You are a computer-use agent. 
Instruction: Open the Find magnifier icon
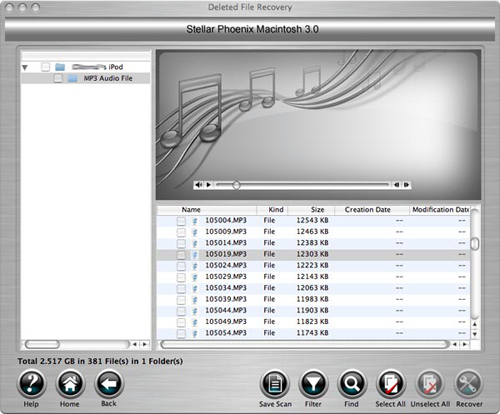click(352, 384)
